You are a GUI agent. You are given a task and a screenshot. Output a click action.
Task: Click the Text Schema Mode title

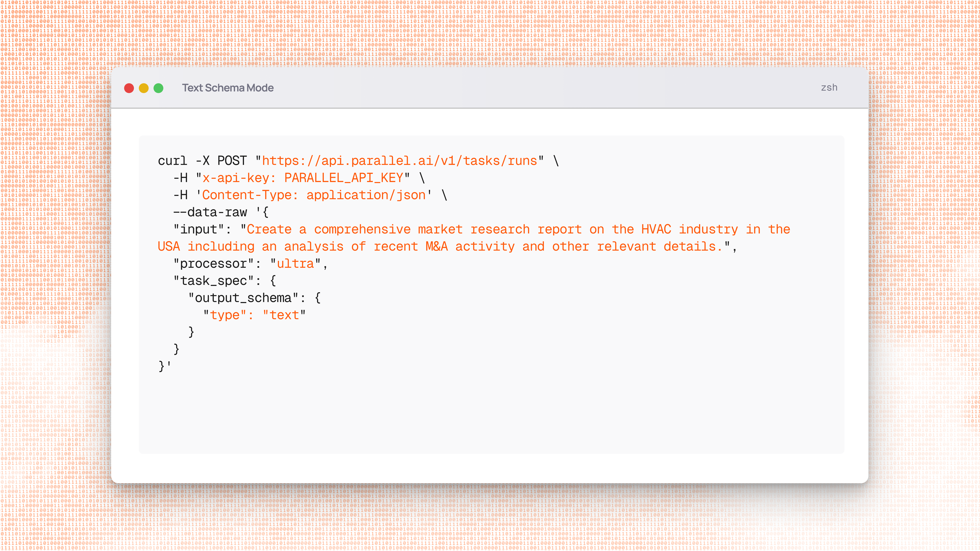[x=227, y=88]
